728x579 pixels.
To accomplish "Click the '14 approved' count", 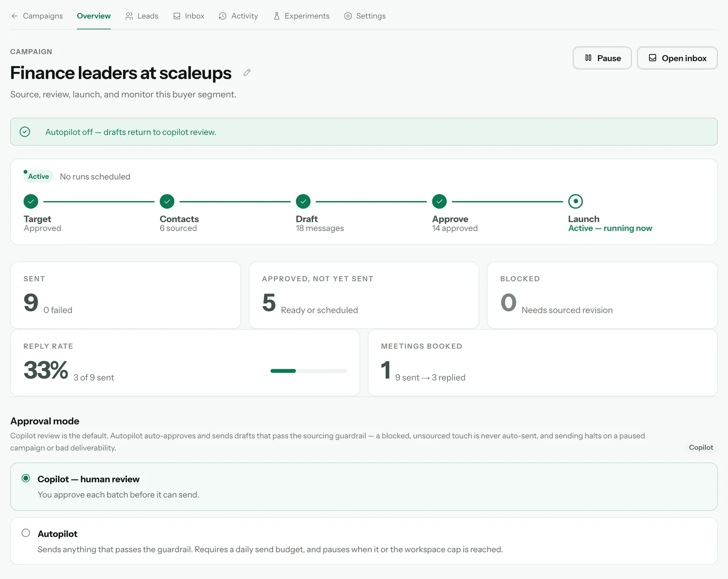I will pyautogui.click(x=455, y=228).
